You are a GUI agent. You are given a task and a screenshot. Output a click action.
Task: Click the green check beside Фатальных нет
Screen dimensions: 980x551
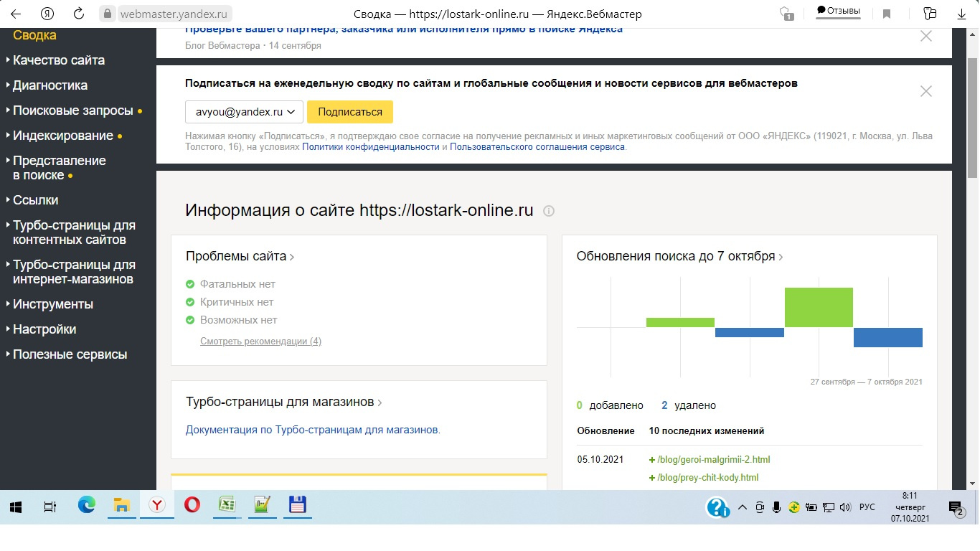[x=190, y=284]
